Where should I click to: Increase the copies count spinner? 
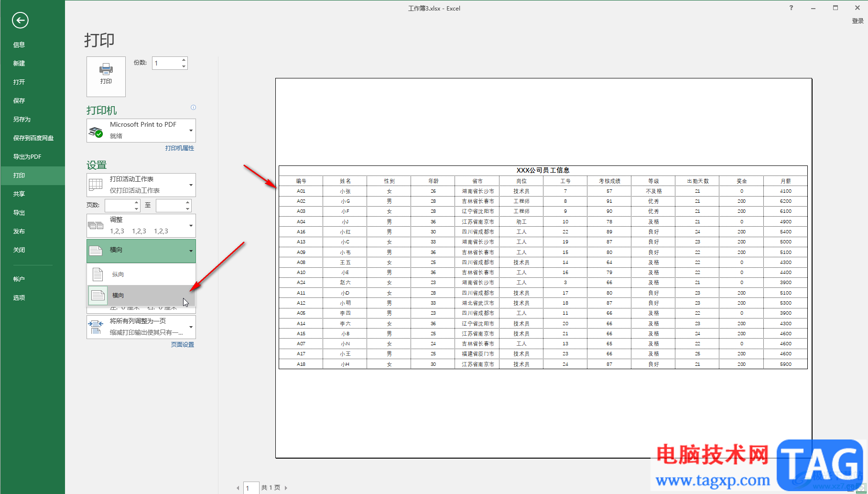(184, 60)
